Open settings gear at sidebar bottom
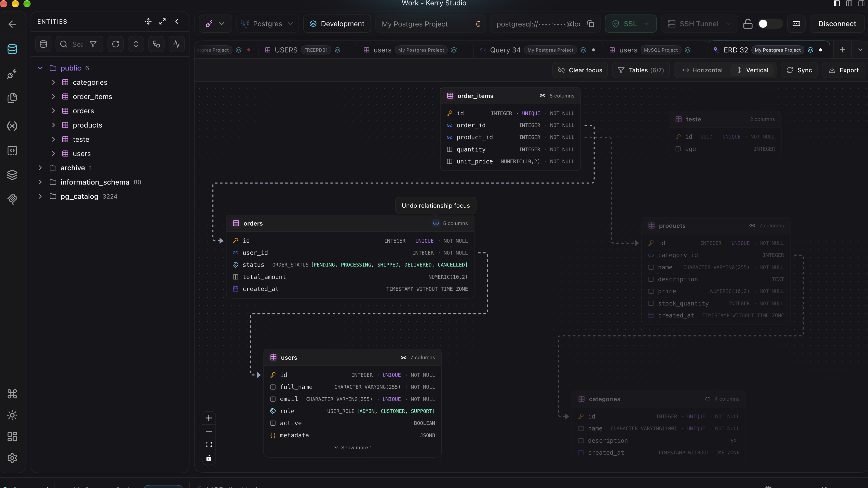The width and height of the screenshot is (868, 488). [x=12, y=458]
